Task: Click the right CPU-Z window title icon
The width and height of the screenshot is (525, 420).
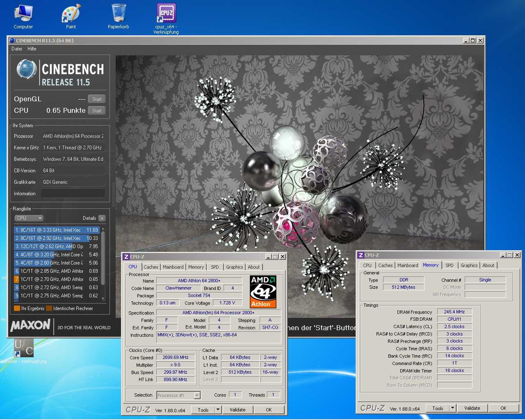Action: point(361,255)
